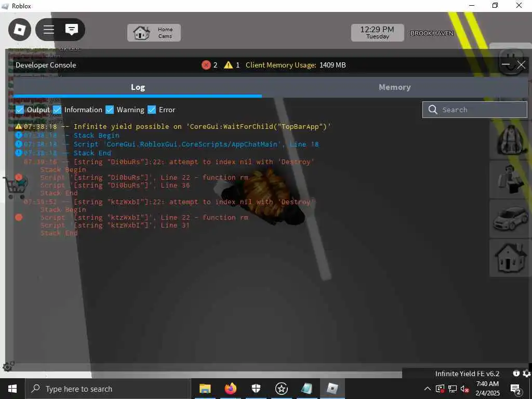Open Firefox from the taskbar

[230, 389]
